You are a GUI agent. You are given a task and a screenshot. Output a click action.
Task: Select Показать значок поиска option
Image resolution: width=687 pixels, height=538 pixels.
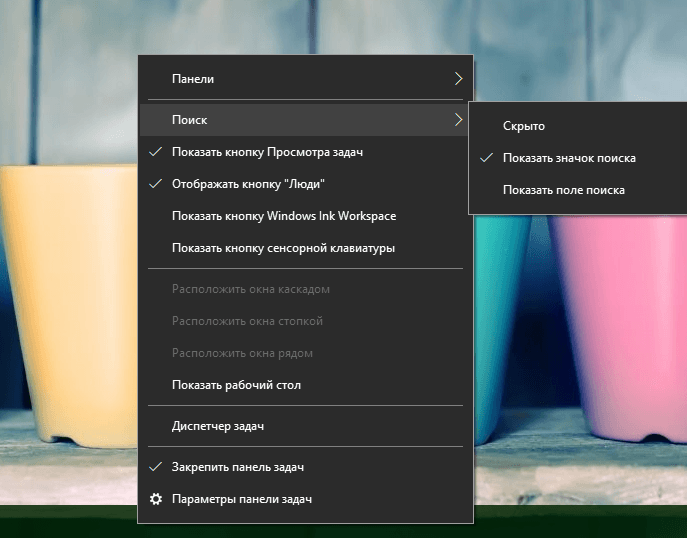pyautogui.click(x=578, y=158)
